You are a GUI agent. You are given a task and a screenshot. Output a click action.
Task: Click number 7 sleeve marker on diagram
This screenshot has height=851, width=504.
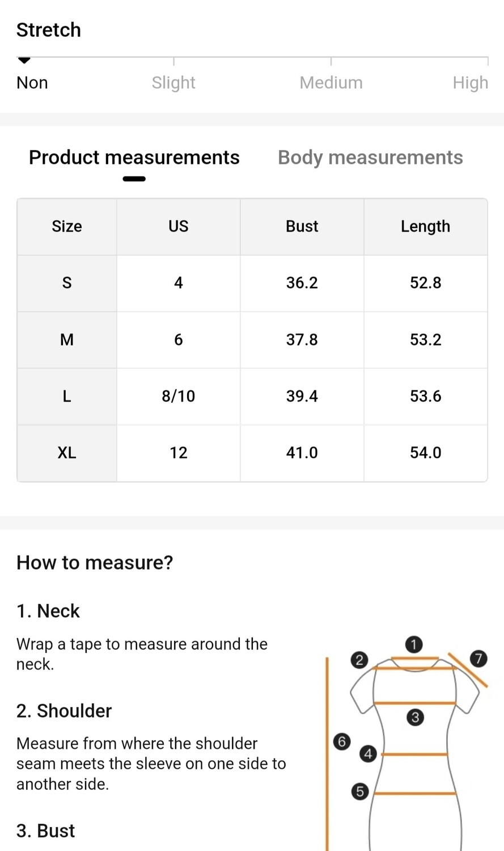[478, 659]
